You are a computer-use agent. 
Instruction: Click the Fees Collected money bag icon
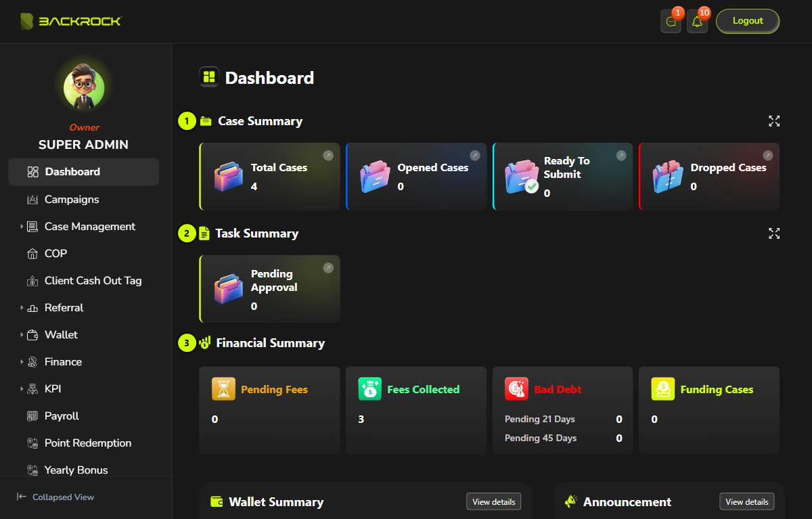tap(370, 389)
